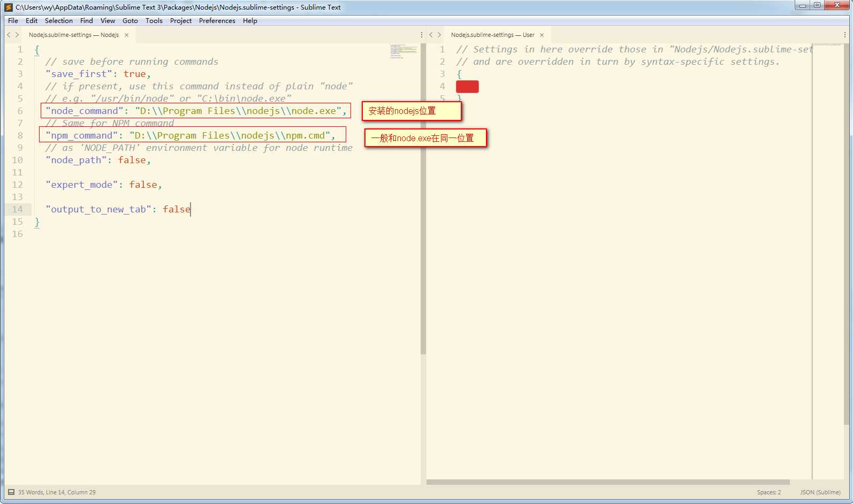Screen dimensions: 853x504
Task: Open the Project menu
Action: [x=180, y=20]
